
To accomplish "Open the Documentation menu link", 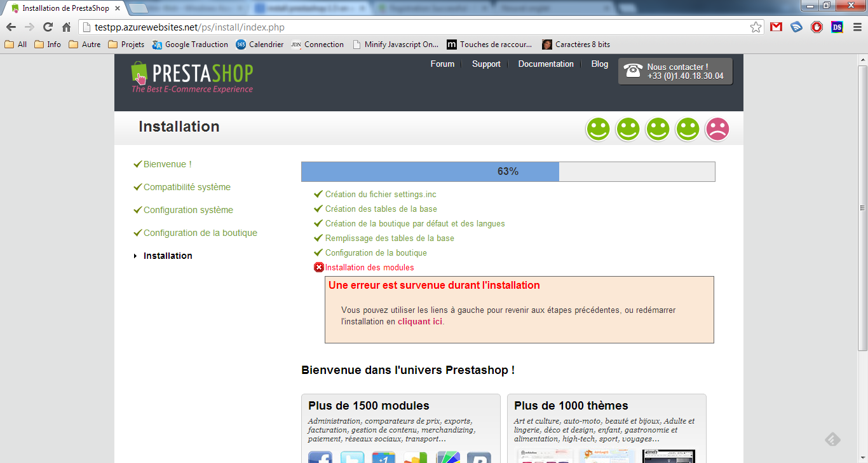I will (546, 64).
